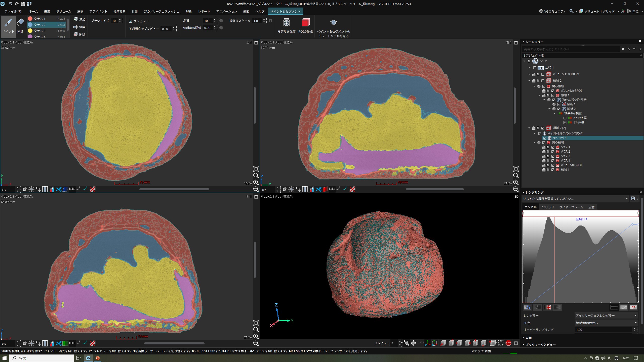This screenshot has width=644, height=362.
Task: Select the 削除 eraser tool
Action: (x=20, y=26)
